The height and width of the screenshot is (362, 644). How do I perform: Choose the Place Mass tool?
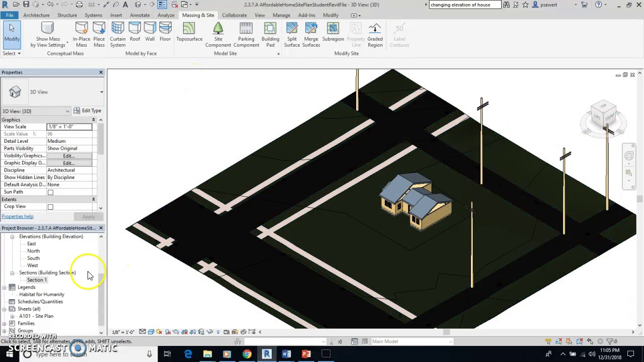pos(99,35)
